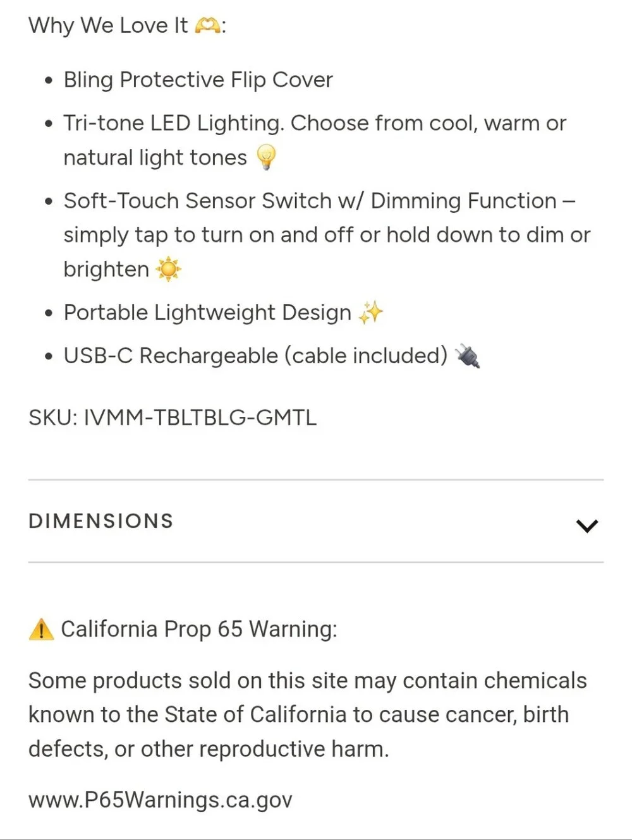
Task: Click the USB-C Rechargeable bullet text
Action: pos(255,356)
